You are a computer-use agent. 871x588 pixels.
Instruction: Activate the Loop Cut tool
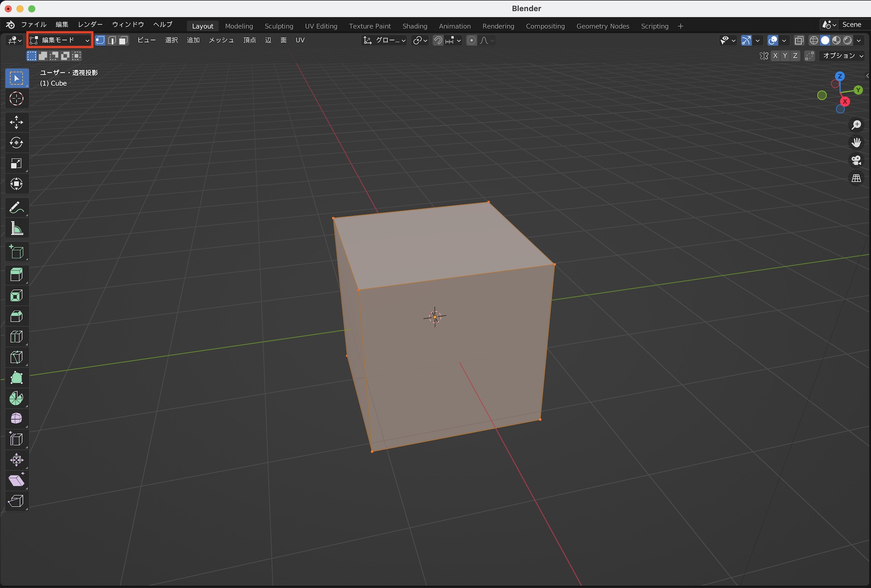[17, 336]
